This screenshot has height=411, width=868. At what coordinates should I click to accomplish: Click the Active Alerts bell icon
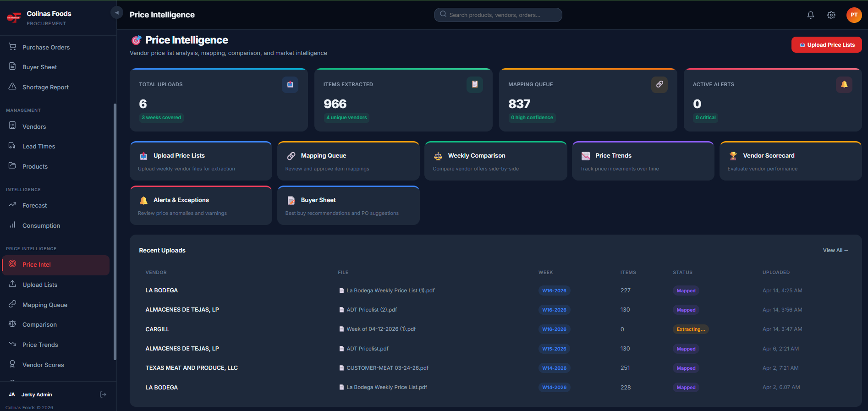coord(844,84)
